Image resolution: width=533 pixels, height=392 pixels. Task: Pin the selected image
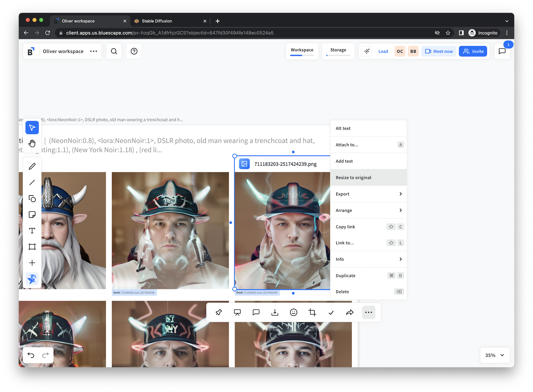pos(219,312)
